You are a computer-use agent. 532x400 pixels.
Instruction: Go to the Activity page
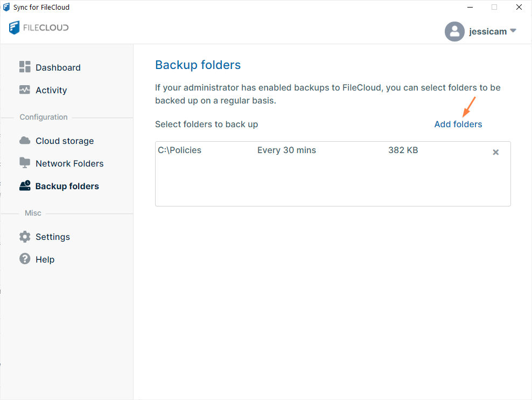(51, 90)
